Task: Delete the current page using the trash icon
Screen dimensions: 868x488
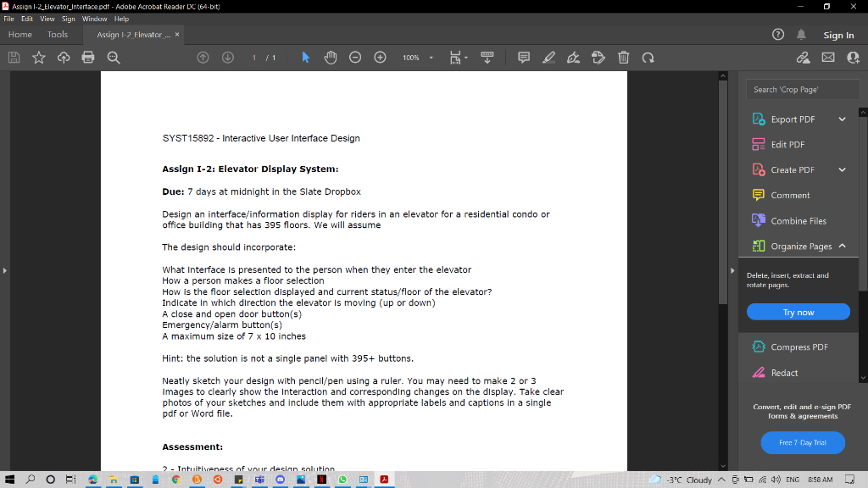Action: [623, 57]
